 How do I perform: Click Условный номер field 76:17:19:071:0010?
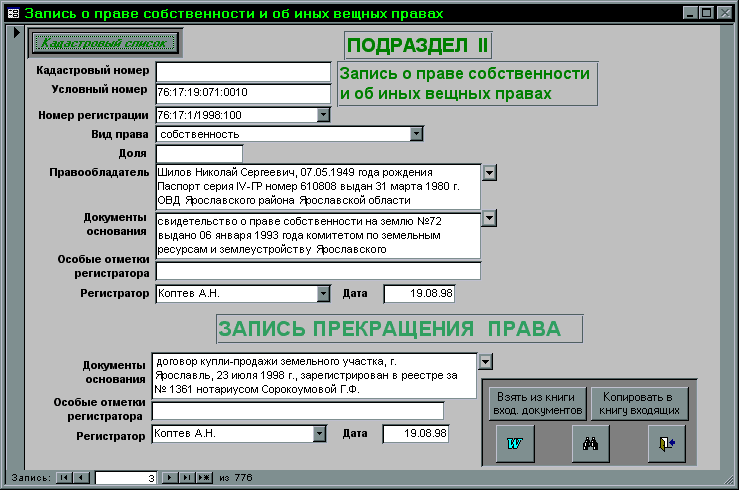243,93
